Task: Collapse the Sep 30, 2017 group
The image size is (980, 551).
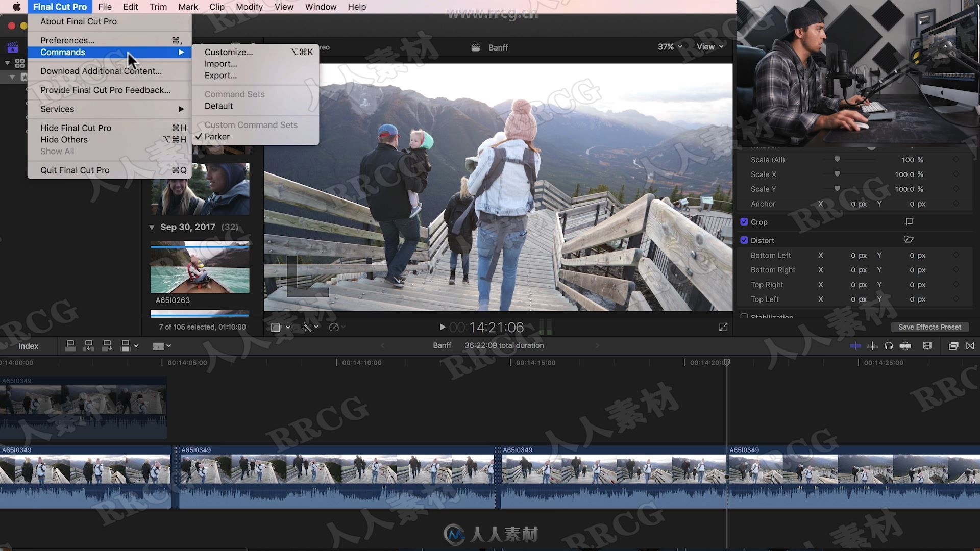Action: (152, 227)
